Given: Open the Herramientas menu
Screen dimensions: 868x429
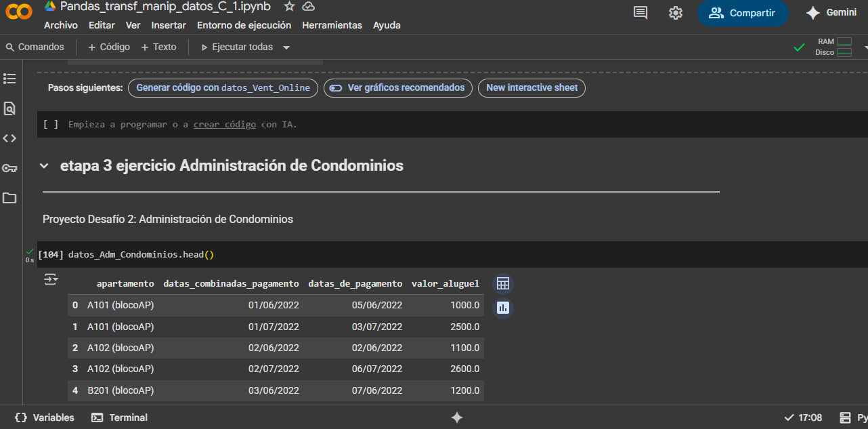Looking at the screenshot, I should [332, 25].
